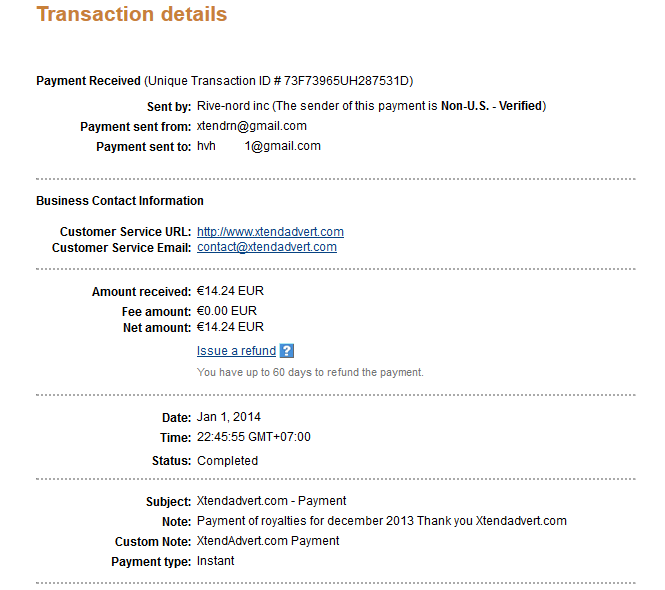This screenshot has height=590, width=665.
Task: Click the Transaction details heading
Action: [132, 14]
